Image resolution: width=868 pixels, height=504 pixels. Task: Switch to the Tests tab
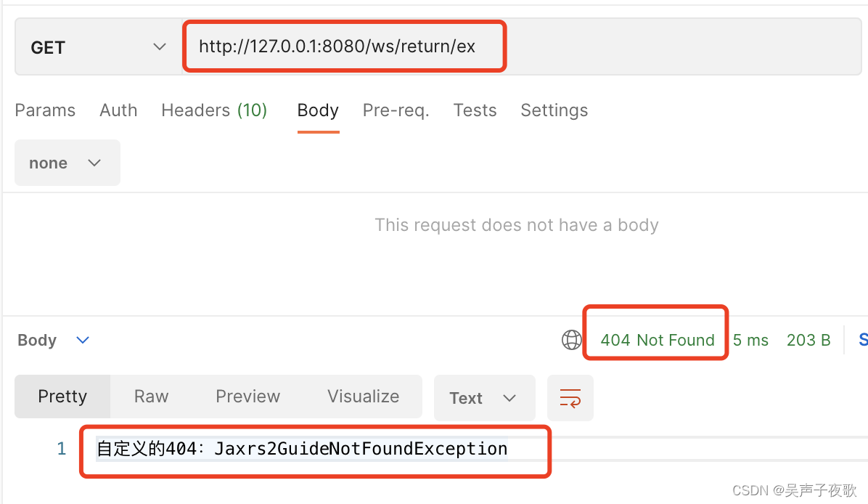click(475, 110)
